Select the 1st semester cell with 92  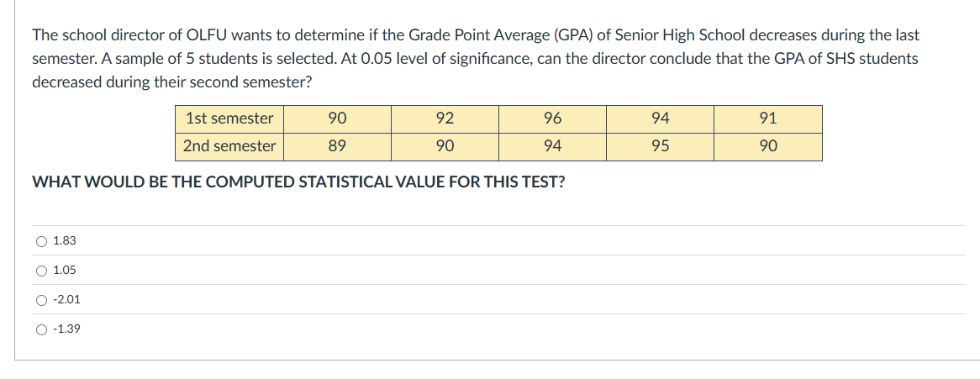[445, 118]
